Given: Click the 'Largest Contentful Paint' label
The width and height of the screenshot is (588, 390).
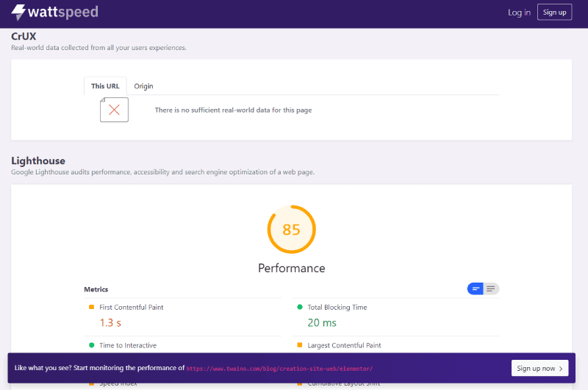Looking at the screenshot, I should 344,345.
